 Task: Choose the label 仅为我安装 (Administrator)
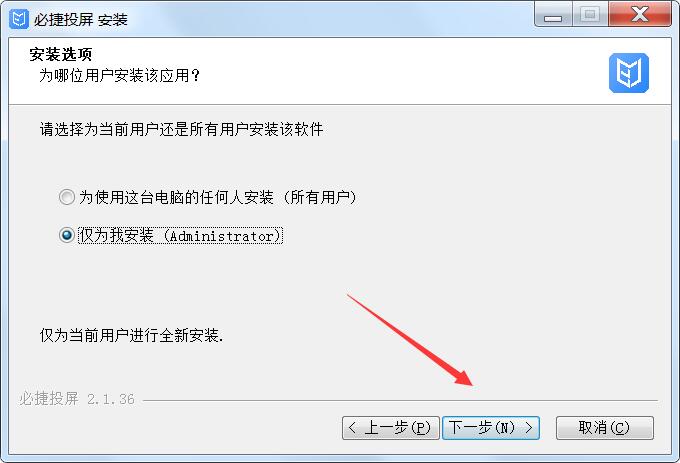pyautogui.click(x=180, y=235)
